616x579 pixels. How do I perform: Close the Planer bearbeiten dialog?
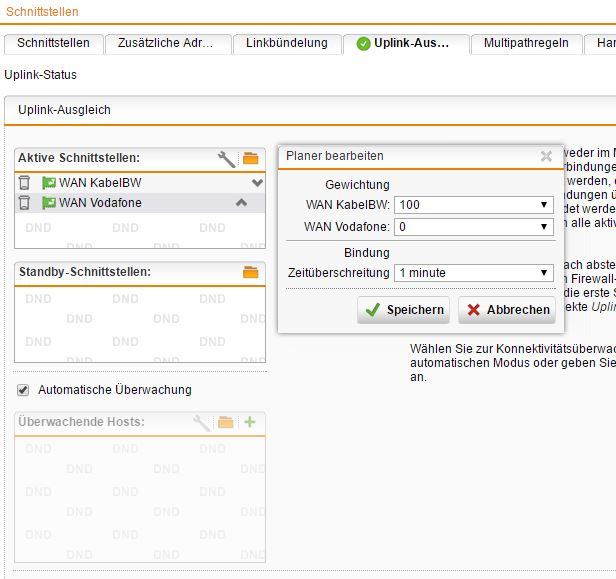(546, 156)
